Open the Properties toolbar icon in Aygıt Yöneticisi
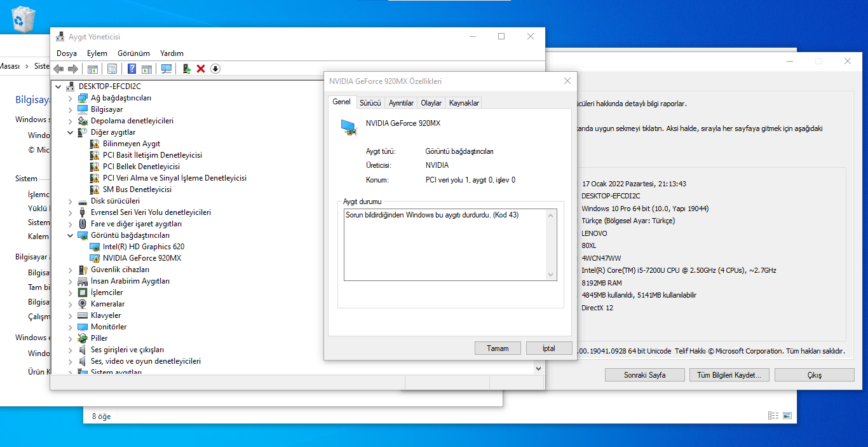The image size is (868, 447). click(x=112, y=69)
